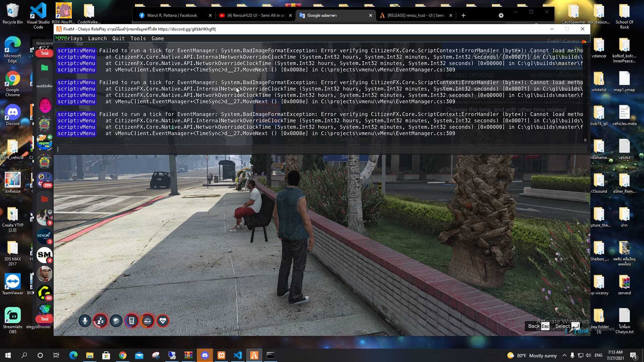
Task: Open File Explorer from taskbar
Action: coord(90,355)
